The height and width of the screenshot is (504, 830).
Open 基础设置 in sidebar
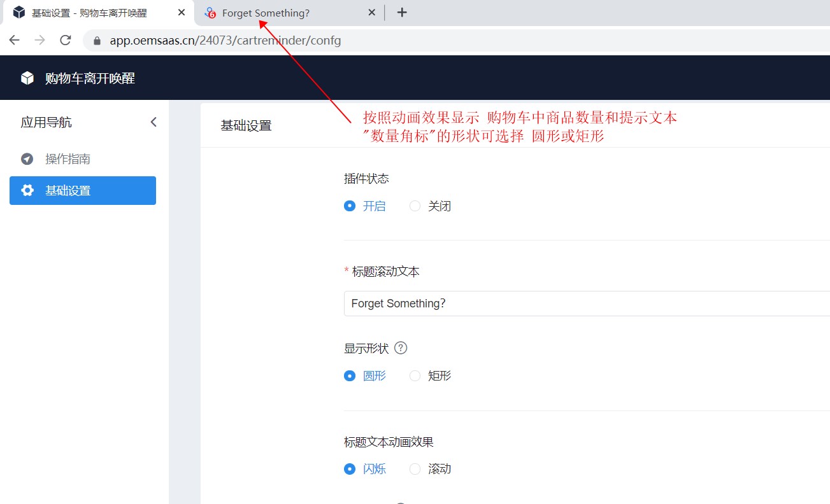point(83,190)
